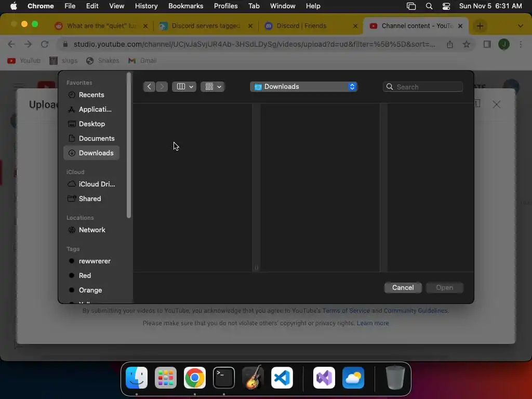Filter by the rewwrerer tag
This screenshot has height=399, width=532.
point(91,261)
